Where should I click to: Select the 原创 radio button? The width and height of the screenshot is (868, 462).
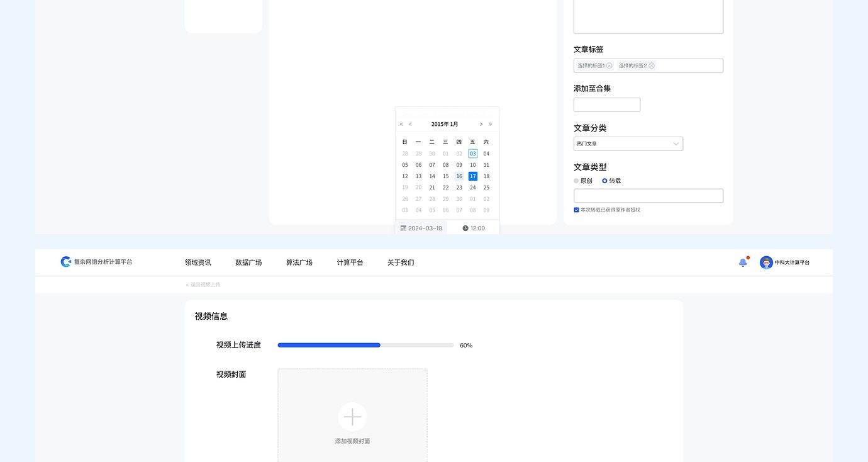point(576,181)
